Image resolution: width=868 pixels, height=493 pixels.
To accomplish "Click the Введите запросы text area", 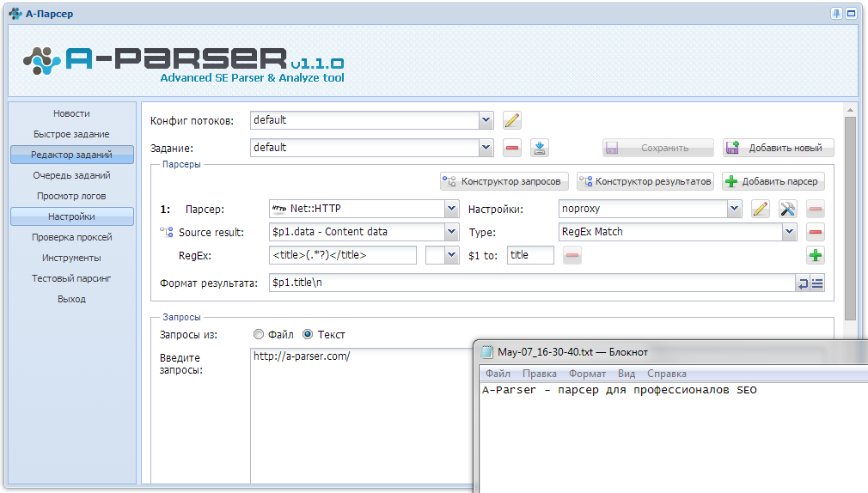I will coord(362,416).
